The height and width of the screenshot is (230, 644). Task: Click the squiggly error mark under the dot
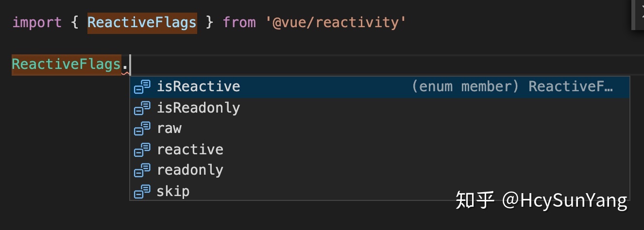pos(126,73)
